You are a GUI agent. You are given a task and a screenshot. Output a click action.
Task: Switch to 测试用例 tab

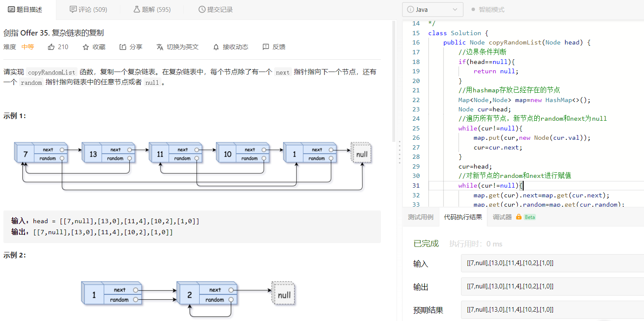coord(421,217)
